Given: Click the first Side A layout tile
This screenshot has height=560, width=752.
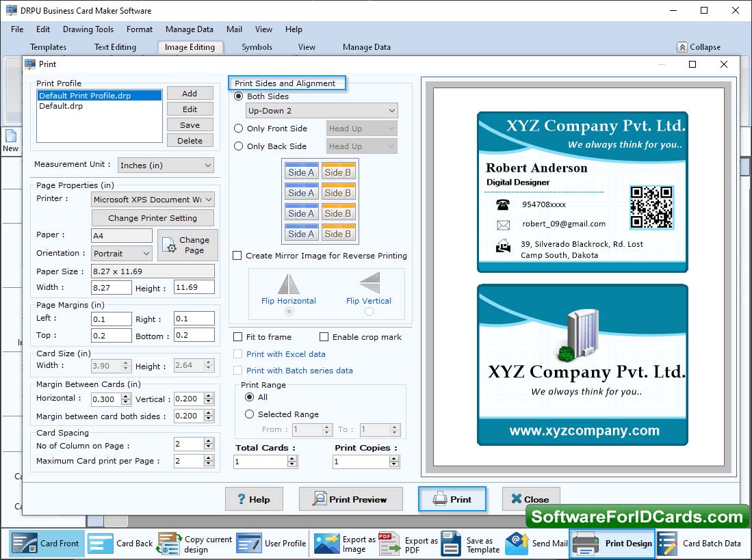Looking at the screenshot, I should [301, 172].
